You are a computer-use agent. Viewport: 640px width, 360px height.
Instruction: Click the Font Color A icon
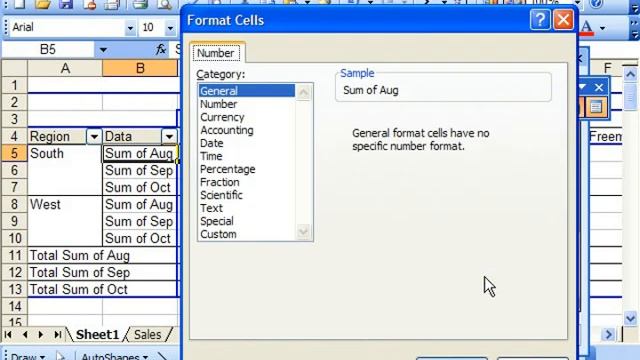587,27
